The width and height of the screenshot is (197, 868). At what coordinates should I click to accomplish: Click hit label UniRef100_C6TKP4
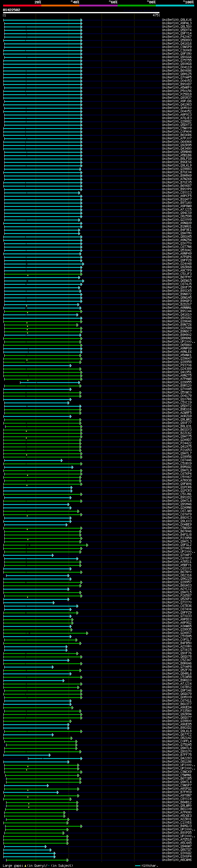pos(177,474)
